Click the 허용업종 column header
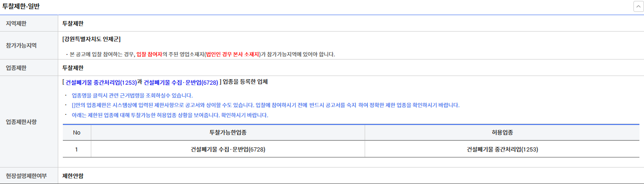The width and height of the screenshot is (644, 184). click(x=502, y=132)
